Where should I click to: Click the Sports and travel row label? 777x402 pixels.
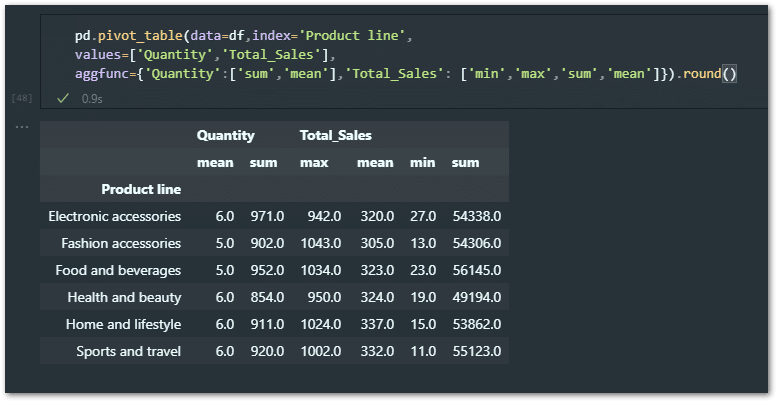pyautogui.click(x=128, y=351)
